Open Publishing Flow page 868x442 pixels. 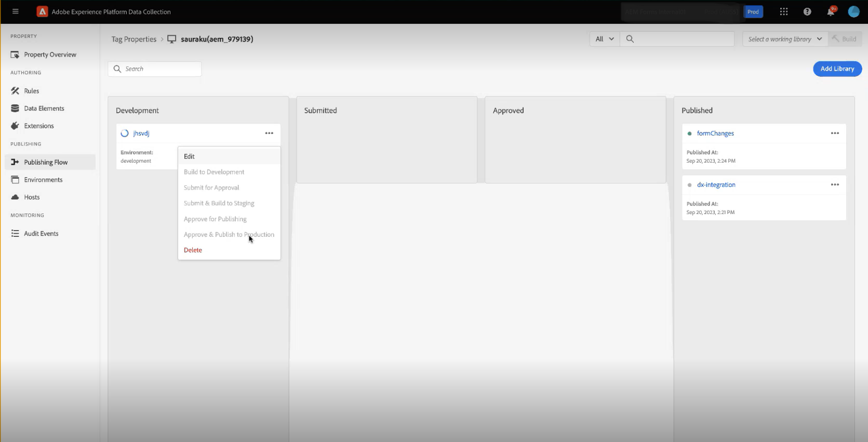[50, 162]
